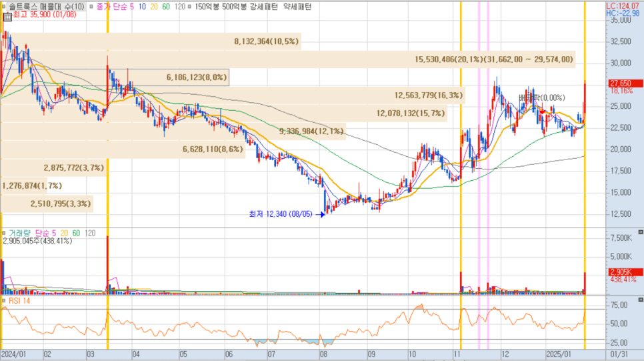Click the 6,628,110(8.6%) volume profile bar
This screenshot has height=361, width=644.
pos(123,149)
